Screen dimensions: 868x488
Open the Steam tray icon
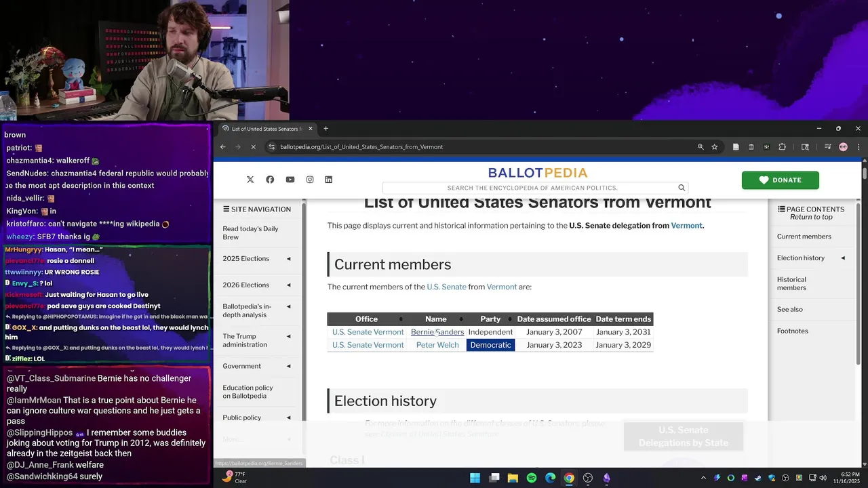758,478
